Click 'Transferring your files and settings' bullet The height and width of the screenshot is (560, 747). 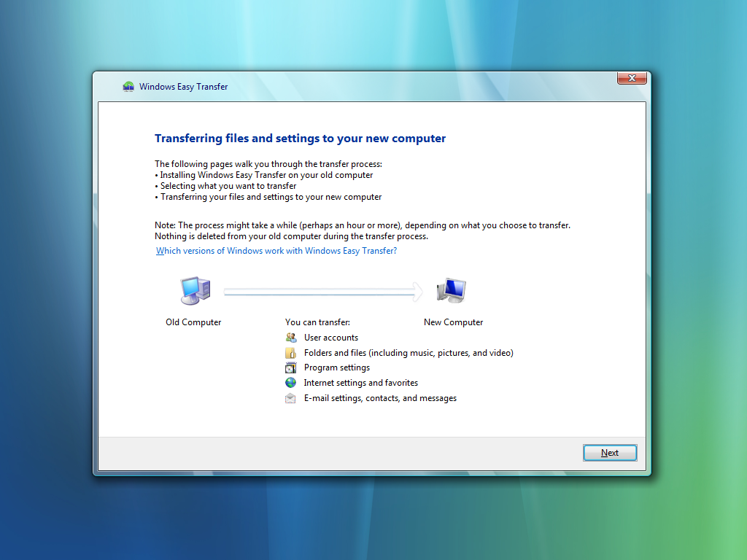pos(268,197)
